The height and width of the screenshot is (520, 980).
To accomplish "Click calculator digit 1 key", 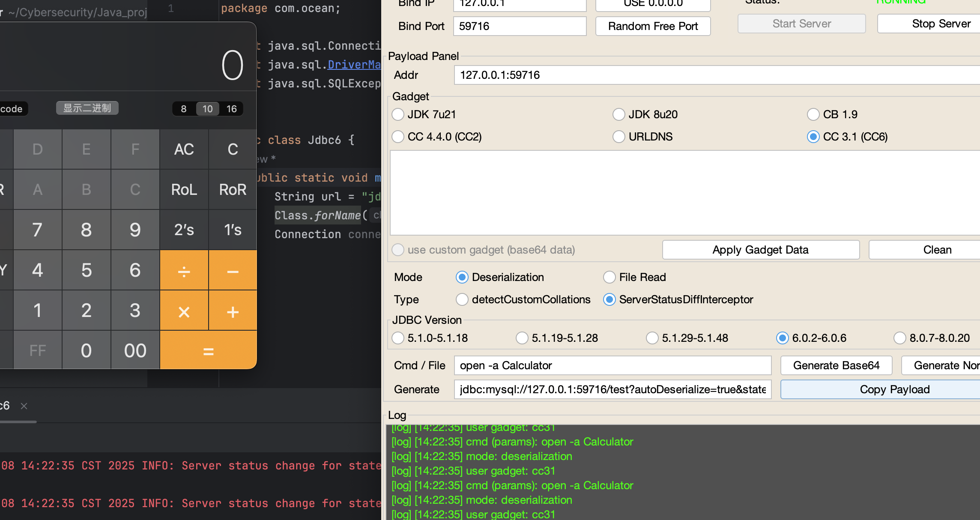I will 38,311.
